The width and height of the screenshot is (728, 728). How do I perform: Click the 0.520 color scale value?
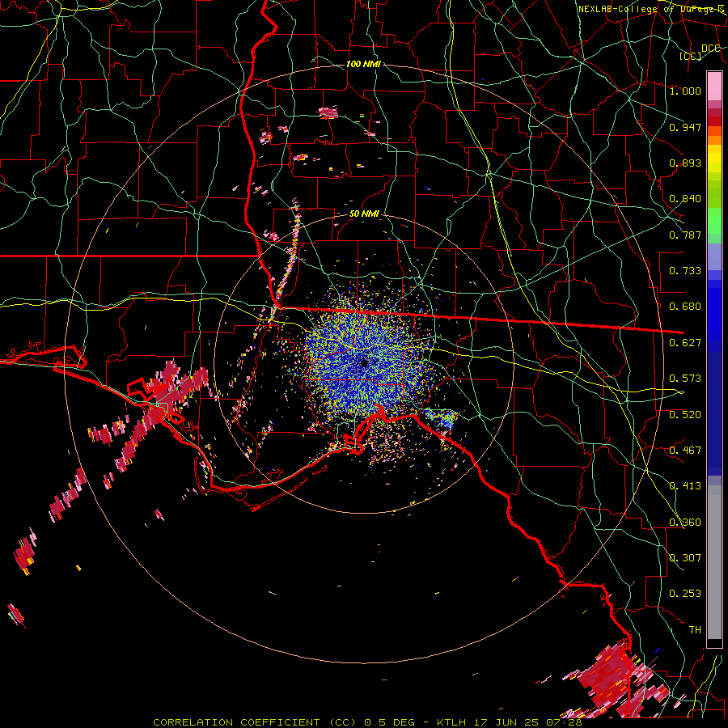[x=685, y=415]
